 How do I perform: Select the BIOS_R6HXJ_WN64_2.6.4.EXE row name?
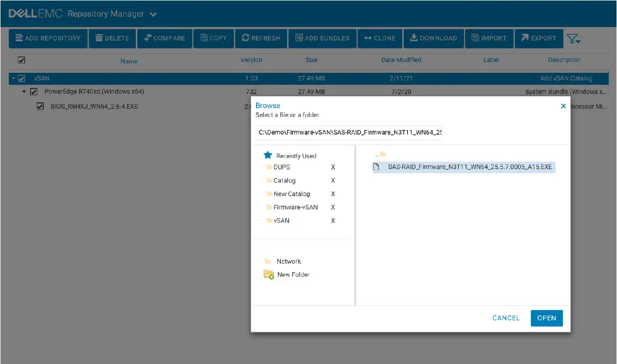[95, 106]
